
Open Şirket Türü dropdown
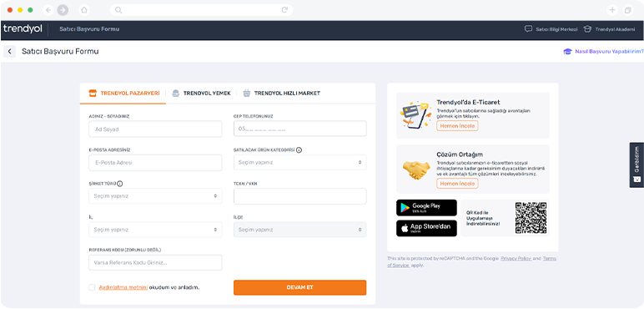tap(155, 196)
